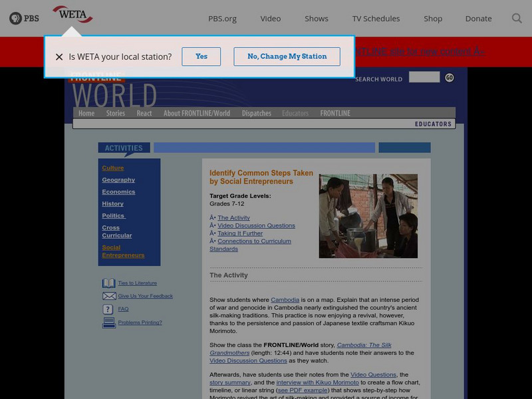The height and width of the screenshot is (399, 532).
Task: Open PBS.org in the top navigation
Action: 222,19
